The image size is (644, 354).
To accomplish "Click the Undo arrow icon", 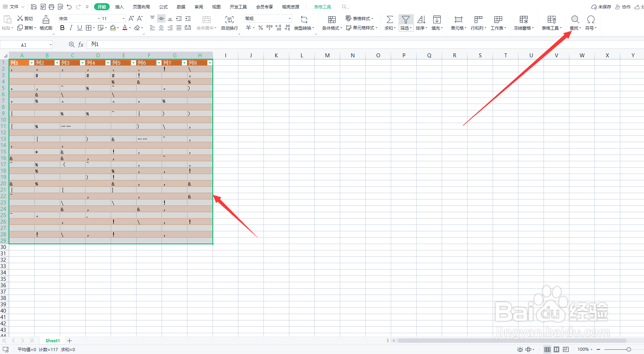I will point(69,7).
